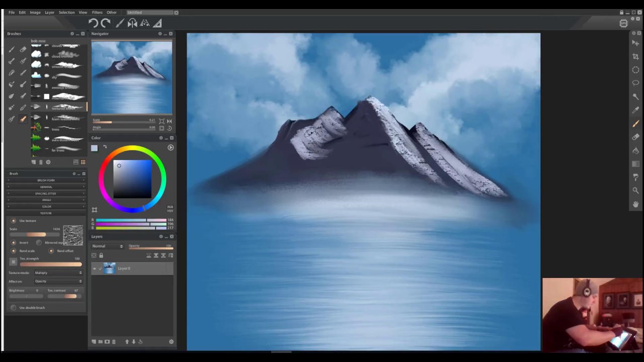Enable the Invert texture option
Viewport: 644px width, 362px height.
(14, 242)
